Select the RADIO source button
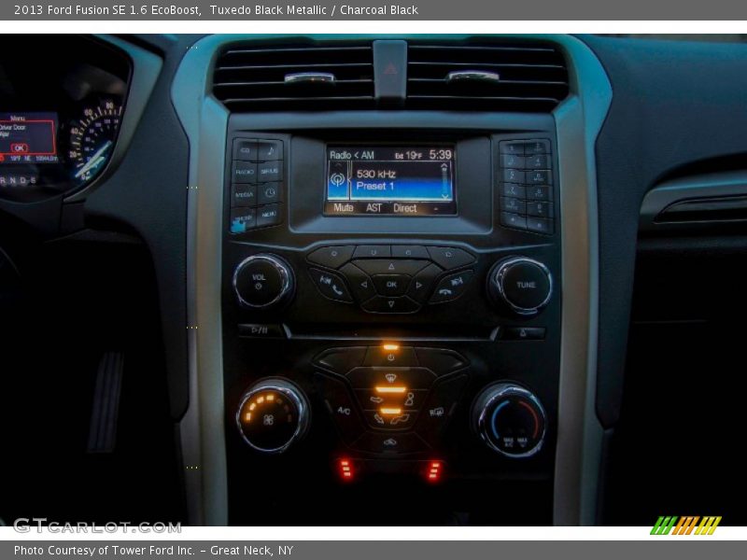Image resolution: width=747 pixels, height=560 pixels. (x=245, y=172)
